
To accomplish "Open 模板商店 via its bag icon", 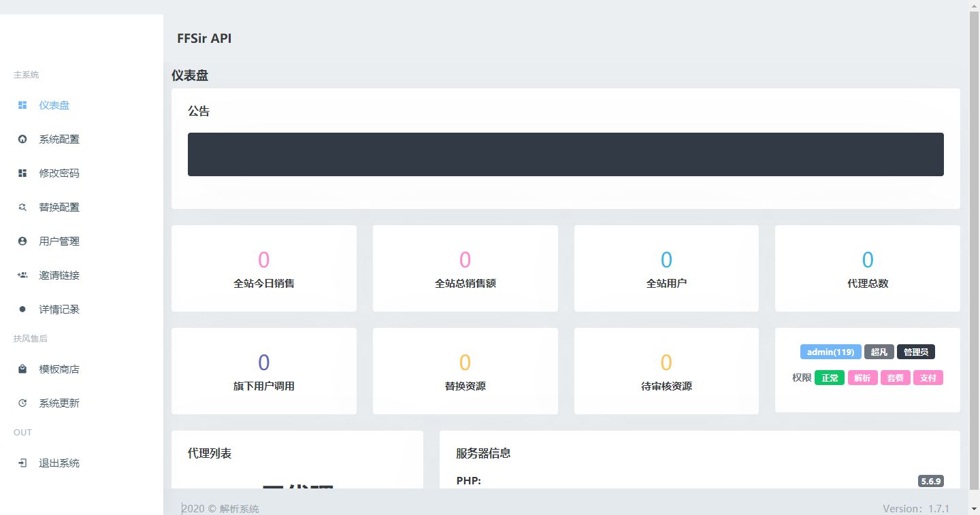I will (x=21, y=369).
